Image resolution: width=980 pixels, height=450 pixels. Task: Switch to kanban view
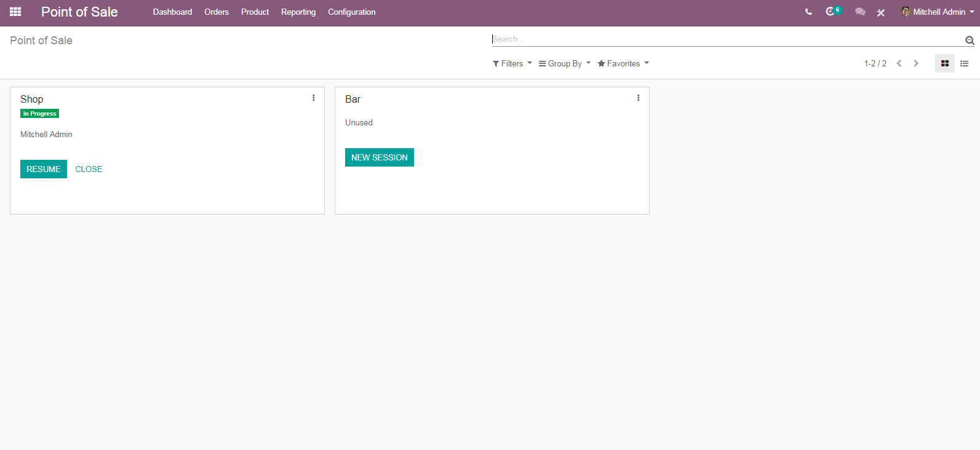(945, 63)
